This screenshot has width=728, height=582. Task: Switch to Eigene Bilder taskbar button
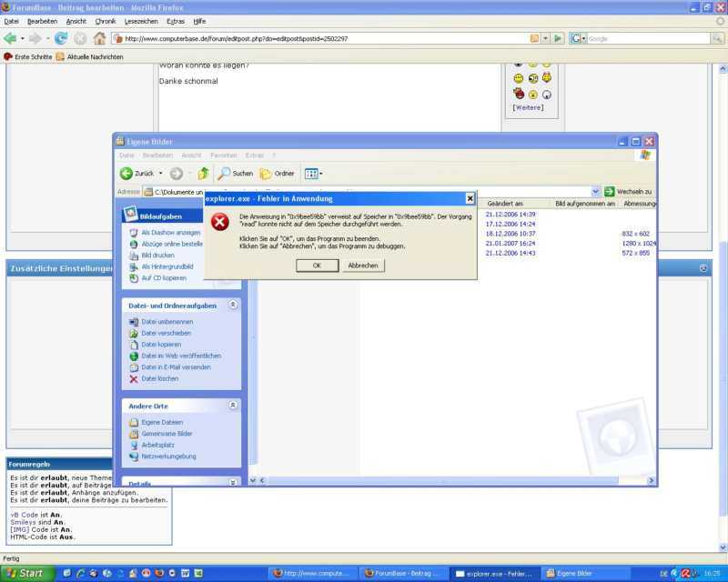[586, 574]
